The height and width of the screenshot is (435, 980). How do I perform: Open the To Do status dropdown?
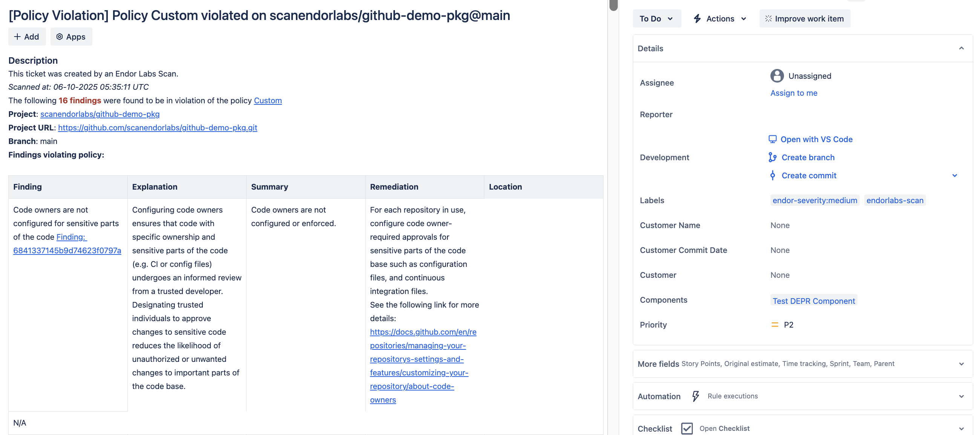657,18
